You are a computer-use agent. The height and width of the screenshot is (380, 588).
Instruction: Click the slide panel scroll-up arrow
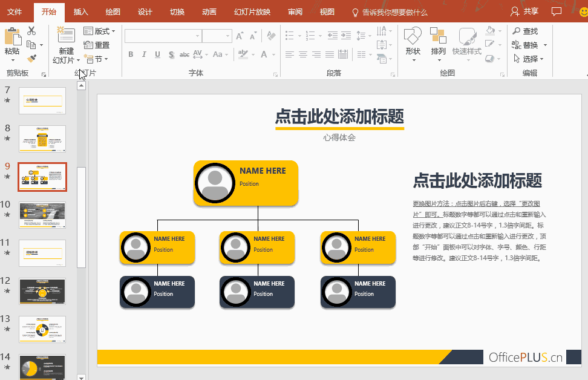(x=82, y=86)
